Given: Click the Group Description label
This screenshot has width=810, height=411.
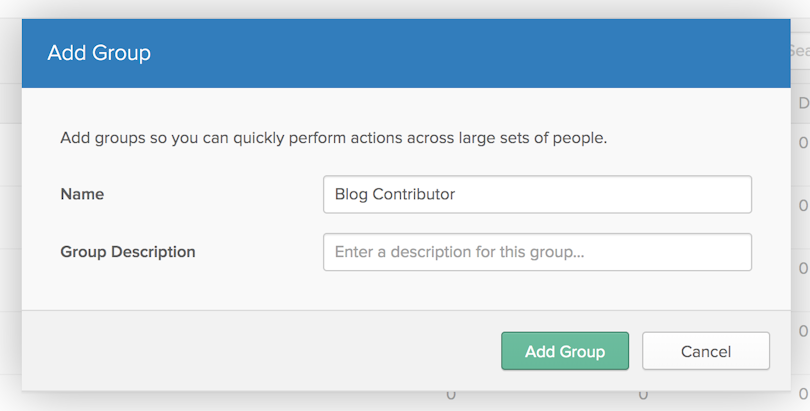Looking at the screenshot, I should click(x=128, y=252).
